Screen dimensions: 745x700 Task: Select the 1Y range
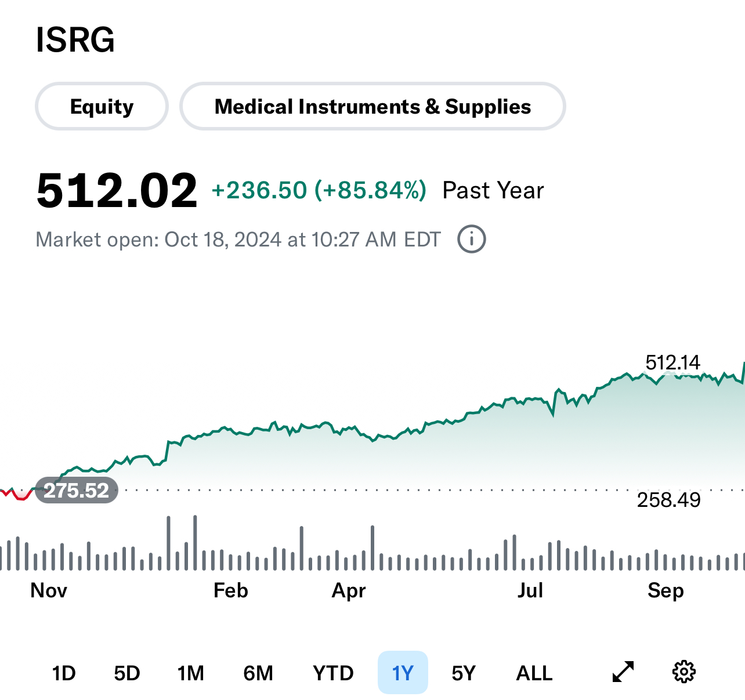pos(403,673)
